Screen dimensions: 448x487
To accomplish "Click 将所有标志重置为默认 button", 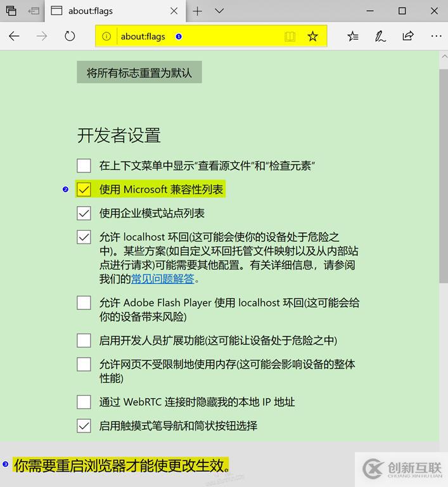I will (x=139, y=72).
